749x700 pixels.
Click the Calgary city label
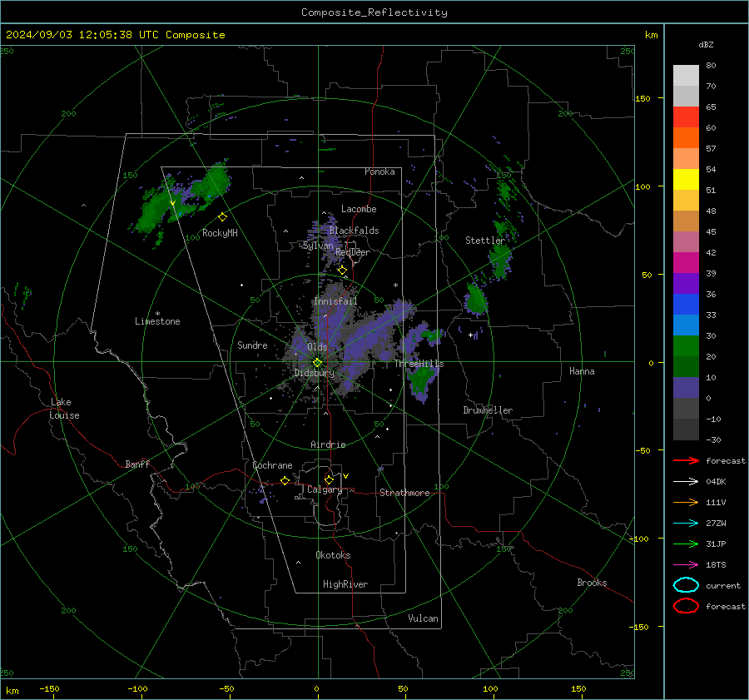coord(325,489)
